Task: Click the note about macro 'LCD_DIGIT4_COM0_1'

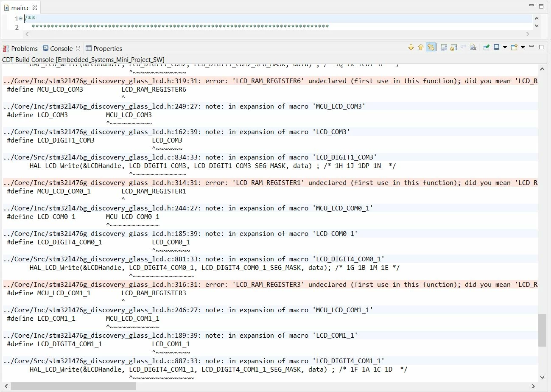Action: click(270, 259)
